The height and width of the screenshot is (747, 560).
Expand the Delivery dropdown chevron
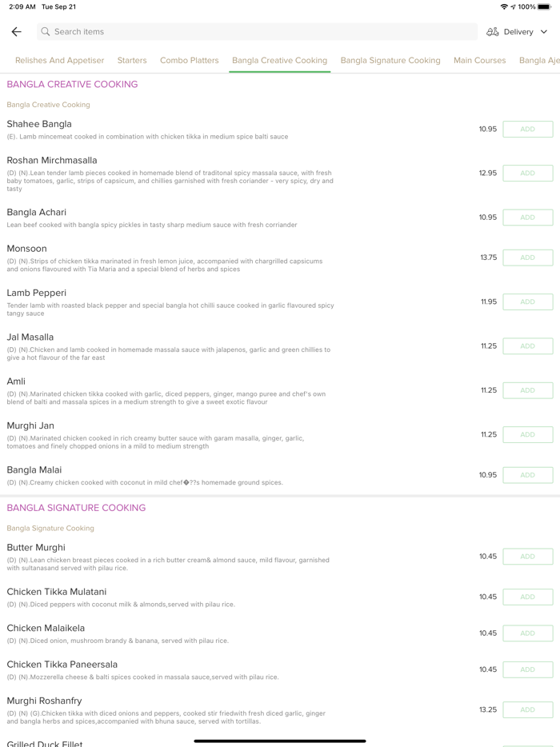(544, 32)
